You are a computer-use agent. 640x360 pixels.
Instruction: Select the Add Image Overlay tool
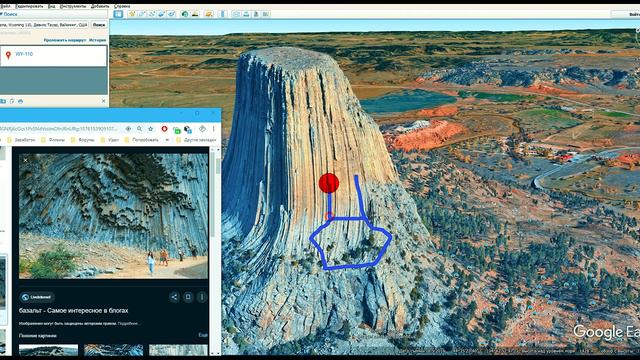(x=161, y=14)
